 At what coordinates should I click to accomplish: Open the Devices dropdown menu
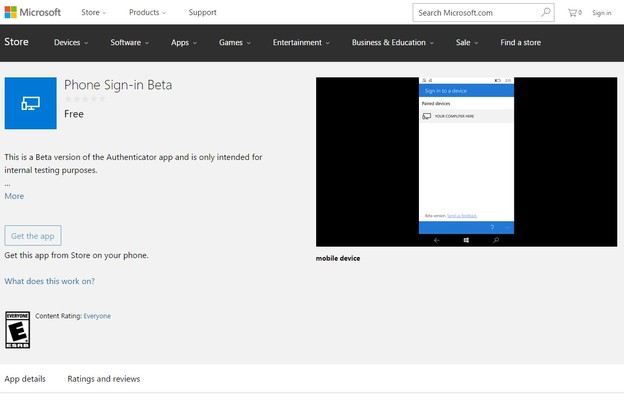[71, 43]
